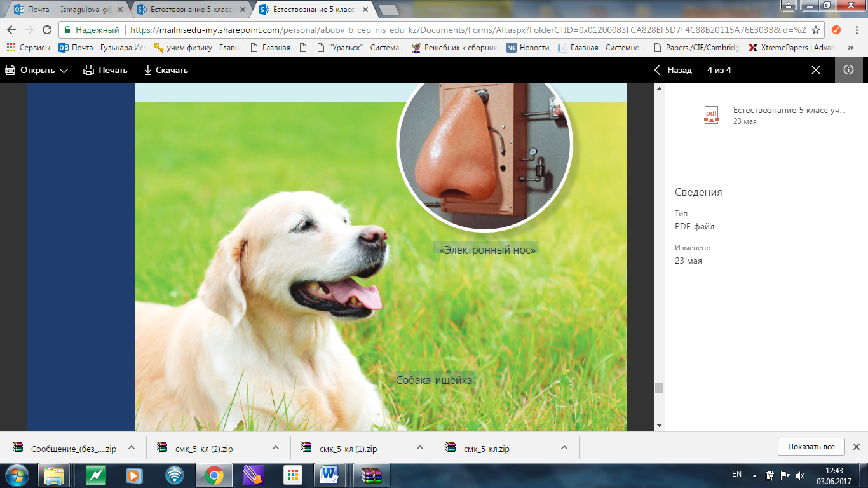This screenshot has height=488, width=868.
Task: Click the address bar URL field
Action: (467, 30)
